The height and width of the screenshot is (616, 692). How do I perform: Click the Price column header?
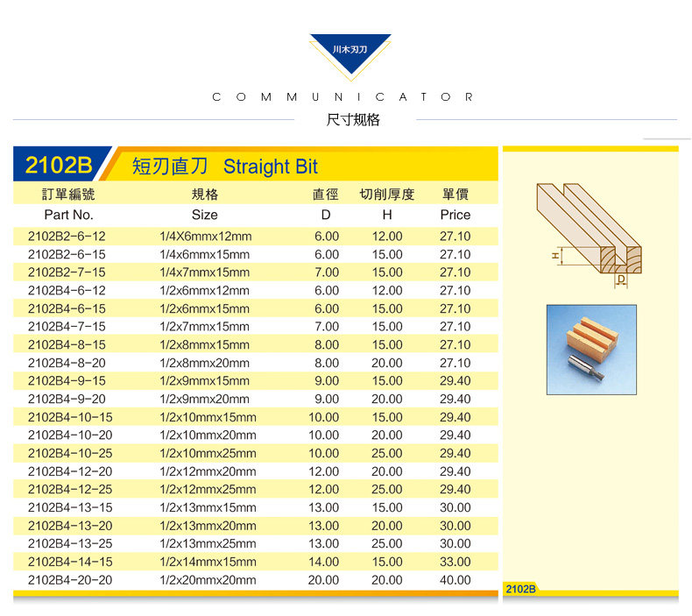455,215
